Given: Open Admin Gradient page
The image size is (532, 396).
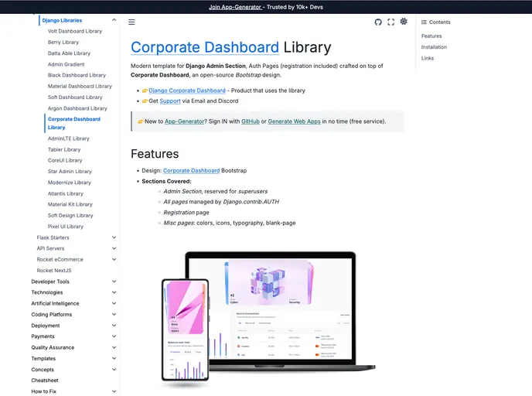Looking at the screenshot, I should tap(66, 64).
